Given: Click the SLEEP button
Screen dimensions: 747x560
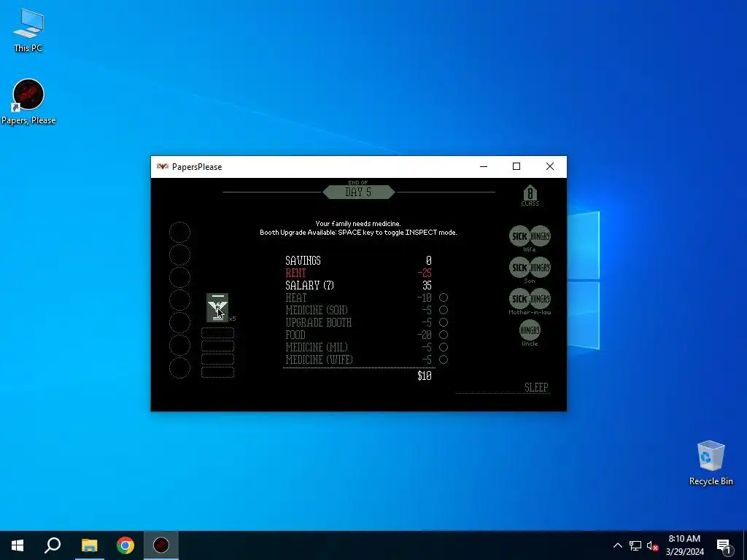Looking at the screenshot, I should click(x=536, y=387).
